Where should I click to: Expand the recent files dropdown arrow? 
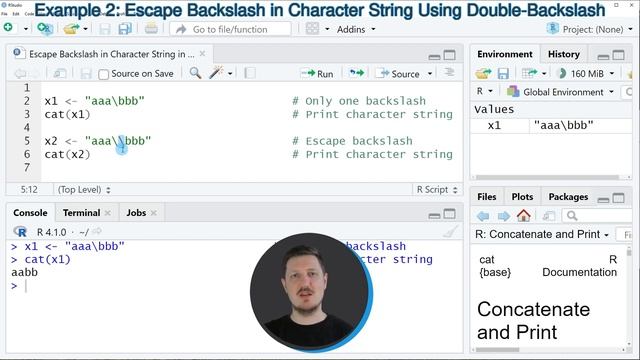tap(85, 29)
